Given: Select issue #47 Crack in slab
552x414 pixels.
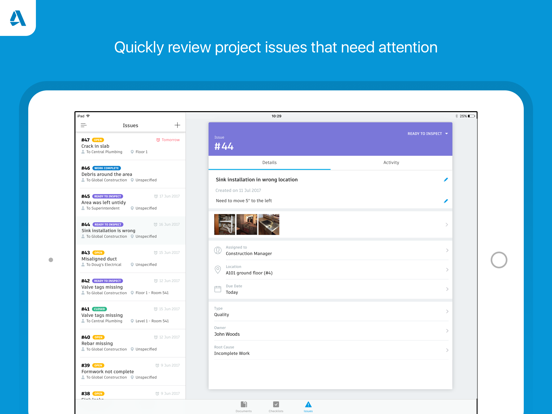Looking at the screenshot, I should pos(131,146).
